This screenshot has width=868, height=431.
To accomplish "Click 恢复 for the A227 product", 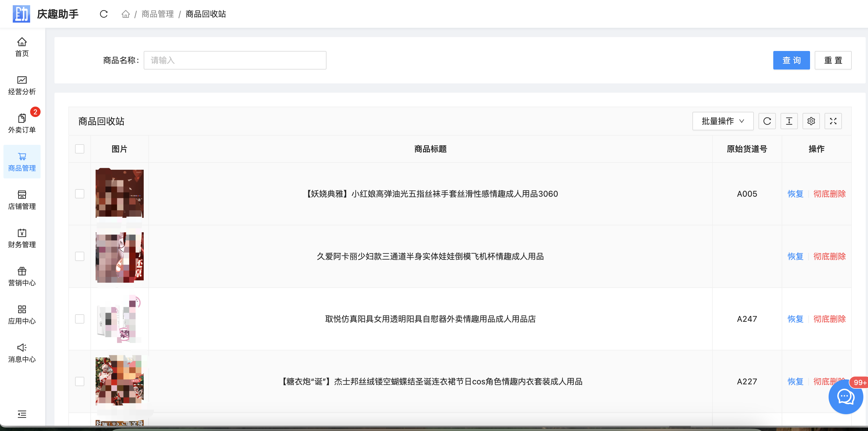I will [x=795, y=381].
